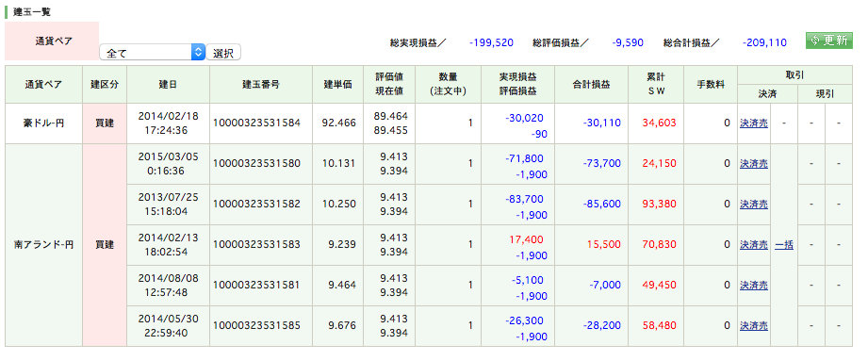Screen dimensions: 868x361
Task: Click position number 10000323531580
Action: 257,164
